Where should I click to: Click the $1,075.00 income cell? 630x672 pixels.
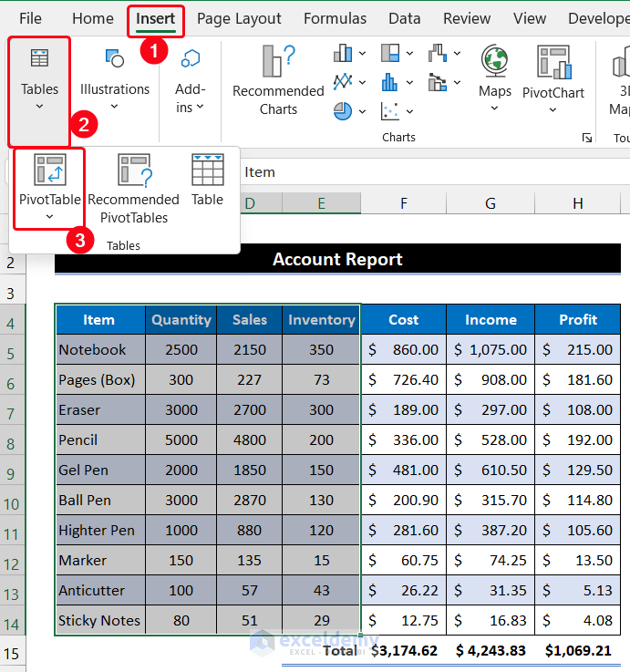pyautogui.click(x=491, y=350)
